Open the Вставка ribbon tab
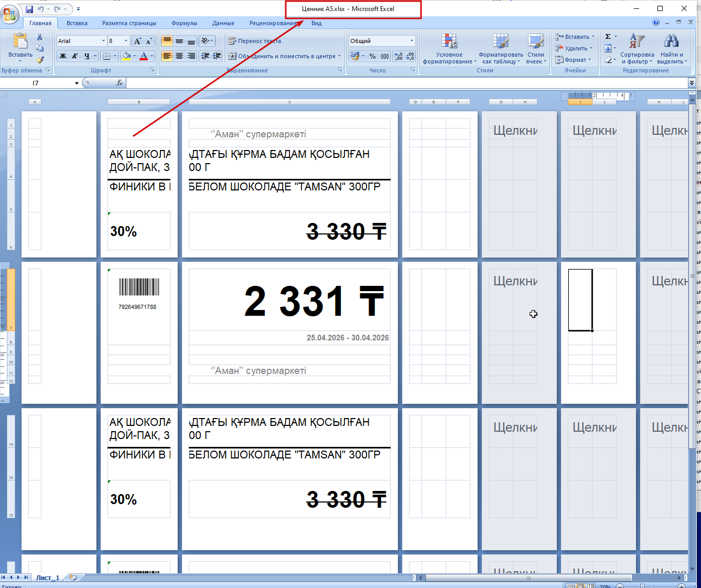Screen dimensions: 701x588 coord(77,23)
